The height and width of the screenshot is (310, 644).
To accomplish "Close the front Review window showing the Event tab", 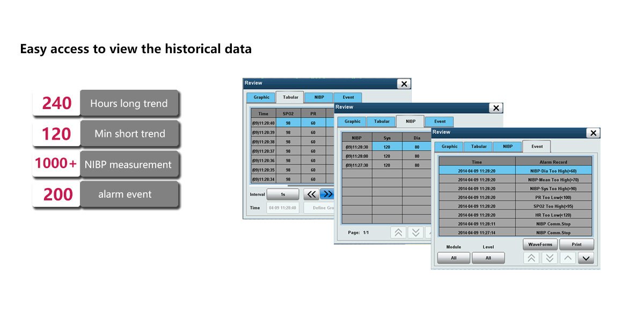I will click(x=592, y=133).
